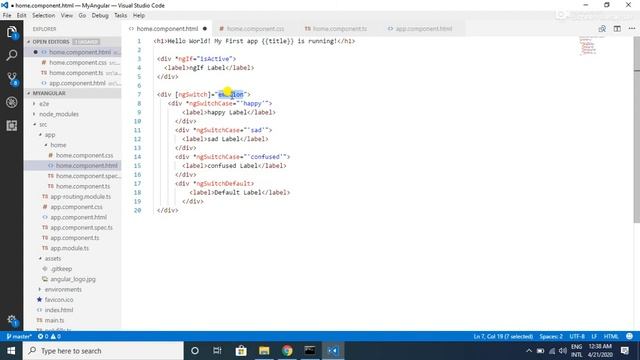Open the errors and warnings count in the status bar

[49, 336]
